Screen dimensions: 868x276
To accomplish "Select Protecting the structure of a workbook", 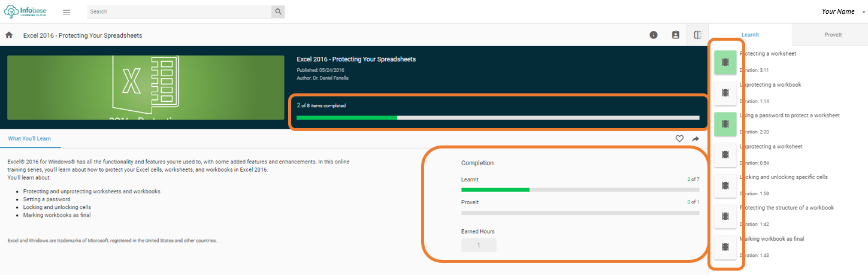I will 787,208.
